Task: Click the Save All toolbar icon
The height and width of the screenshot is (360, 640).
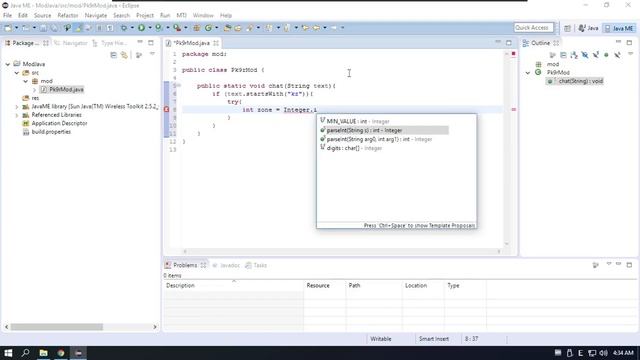Action: 54,28
